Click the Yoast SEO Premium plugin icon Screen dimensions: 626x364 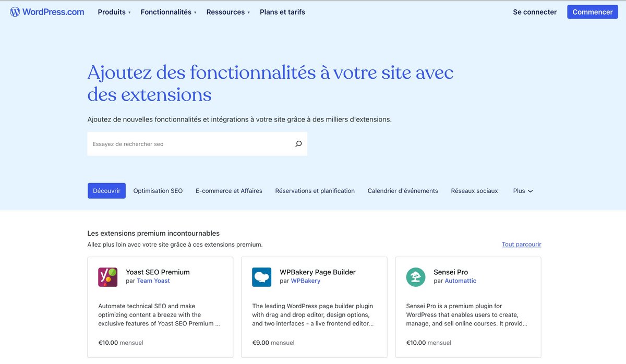pos(108,277)
